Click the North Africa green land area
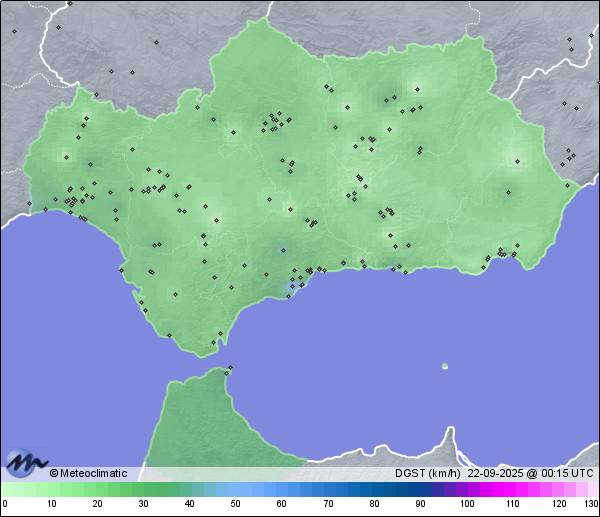 [200, 420]
